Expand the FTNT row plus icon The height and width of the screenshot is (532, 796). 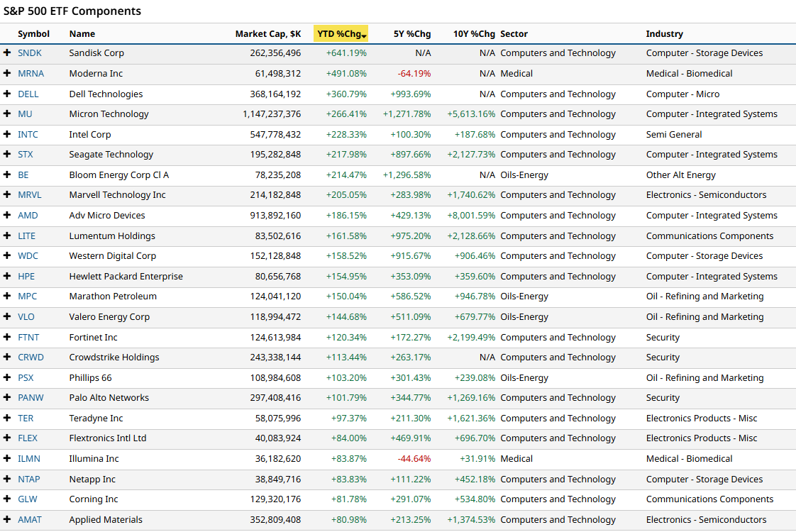pyautogui.click(x=7, y=337)
